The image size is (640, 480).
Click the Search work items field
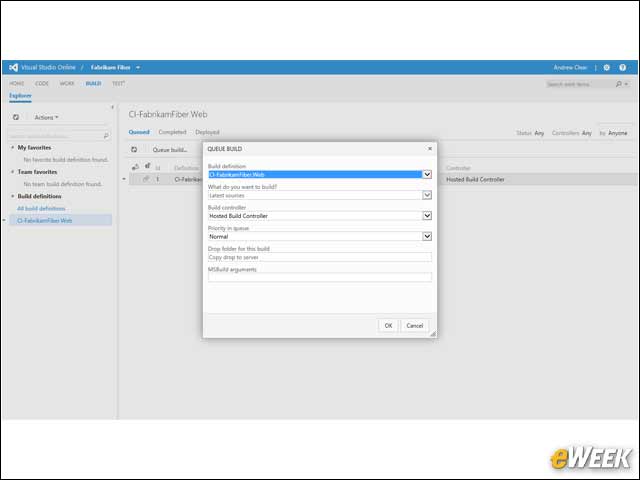tap(580, 84)
